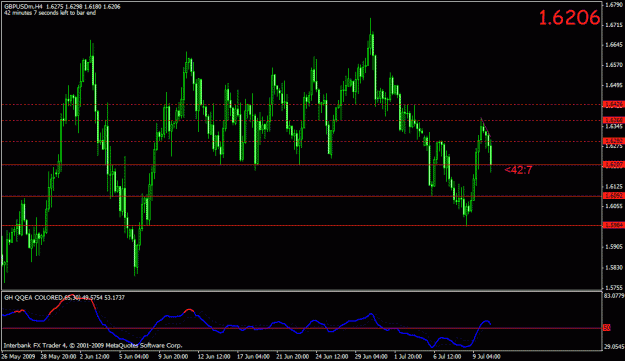Click the 1.6368 red price tag on the axis
Image resolution: width=625 pixels, height=361 pixels.
click(x=614, y=120)
